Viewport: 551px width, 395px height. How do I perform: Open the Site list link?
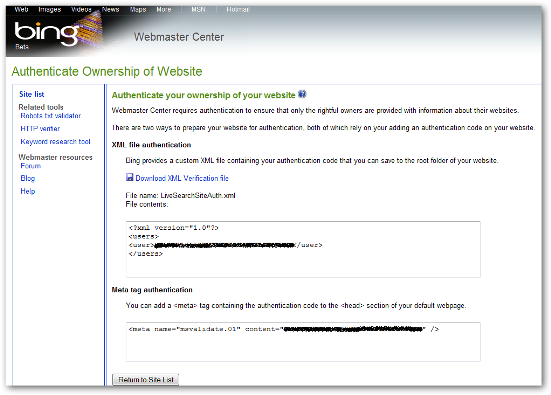pos(32,94)
